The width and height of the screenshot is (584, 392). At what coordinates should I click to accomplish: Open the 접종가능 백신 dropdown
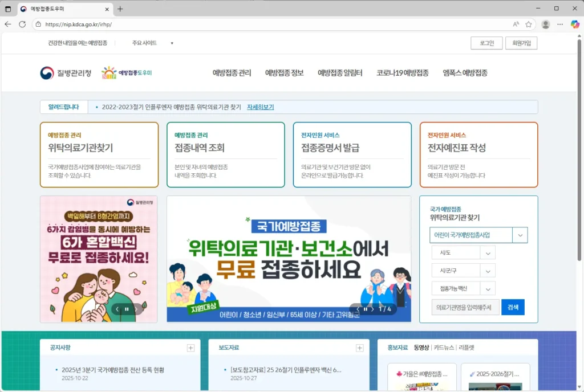(x=465, y=288)
